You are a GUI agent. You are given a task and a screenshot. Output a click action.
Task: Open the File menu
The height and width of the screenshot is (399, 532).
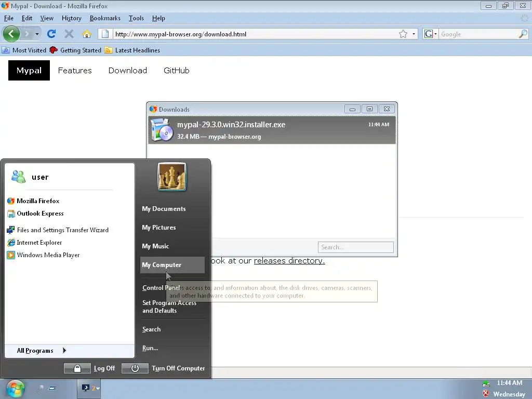click(x=8, y=18)
